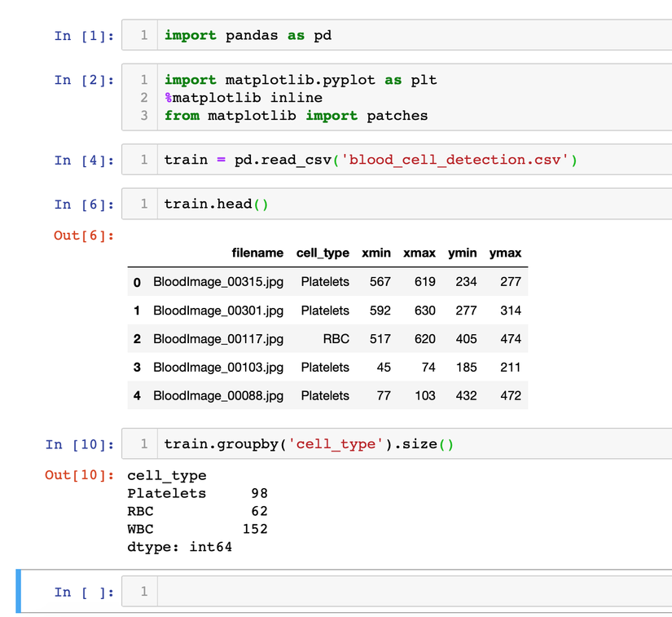Select cell via In [2] prompt

click(x=85, y=80)
